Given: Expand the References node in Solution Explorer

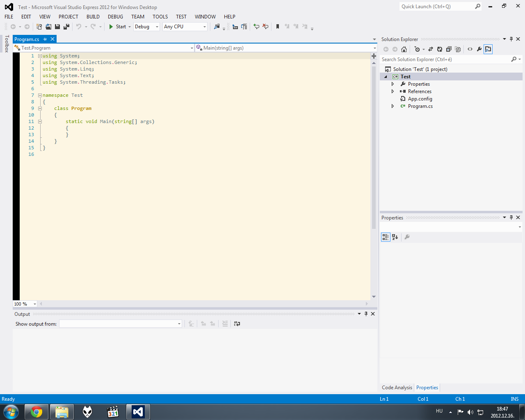Looking at the screenshot, I should pos(393,91).
